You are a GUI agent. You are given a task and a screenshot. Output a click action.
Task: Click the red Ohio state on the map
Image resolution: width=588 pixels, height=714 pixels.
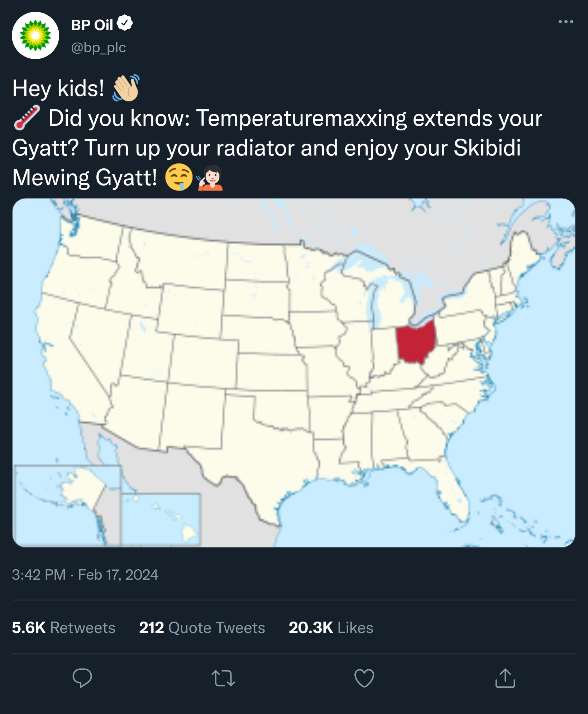tap(416, 342)
